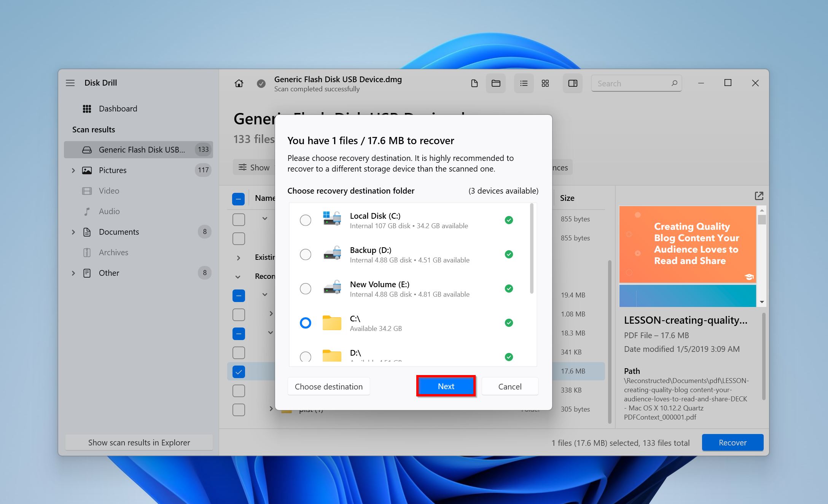Select New Volume (E:) destination

306,288
